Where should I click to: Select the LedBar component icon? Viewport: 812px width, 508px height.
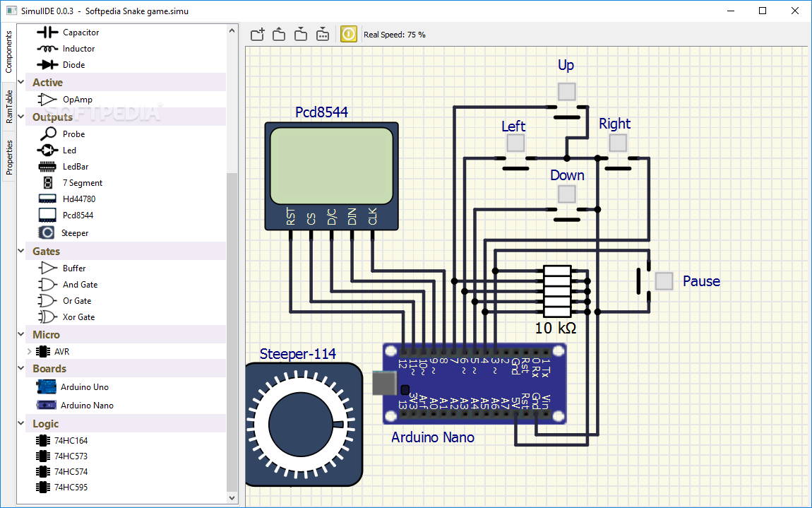tap(47, 167)
